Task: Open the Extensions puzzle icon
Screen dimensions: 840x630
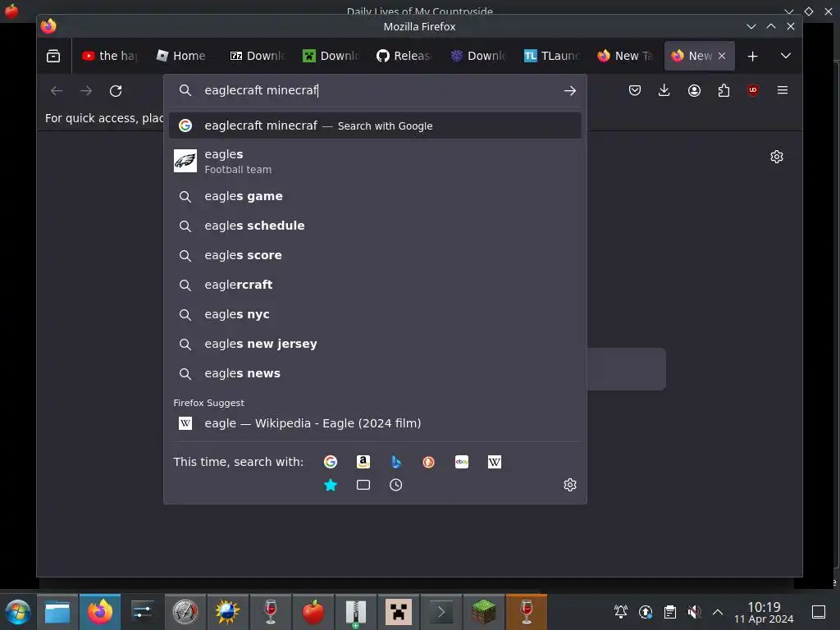Action: pyautogui.click(x=724, y=90)
